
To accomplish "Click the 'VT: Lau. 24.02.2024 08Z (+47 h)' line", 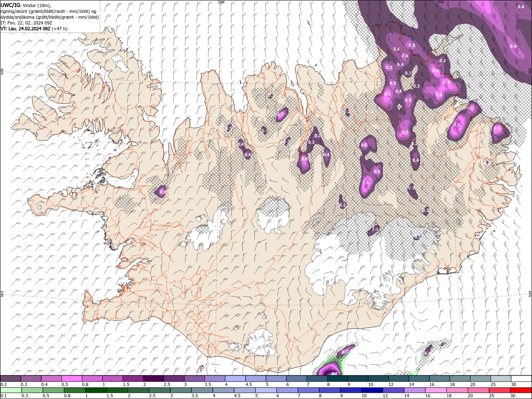I will (34, 29).
